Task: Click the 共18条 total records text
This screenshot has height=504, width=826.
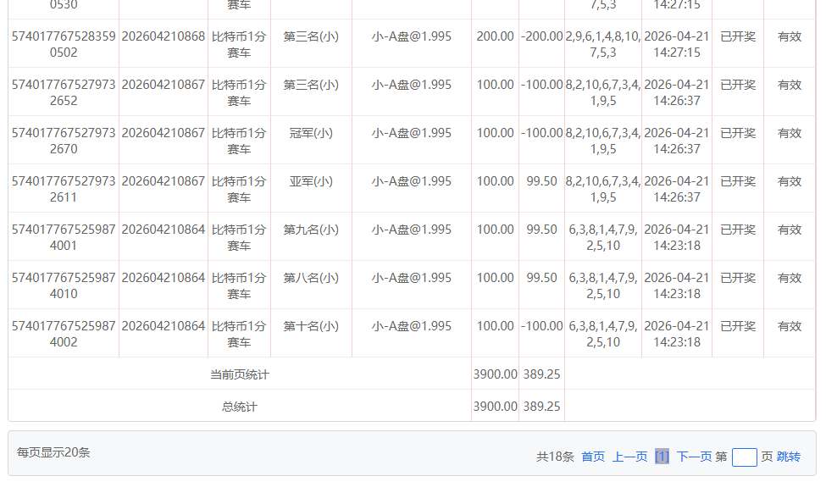Action: click(x=555, y=457)
